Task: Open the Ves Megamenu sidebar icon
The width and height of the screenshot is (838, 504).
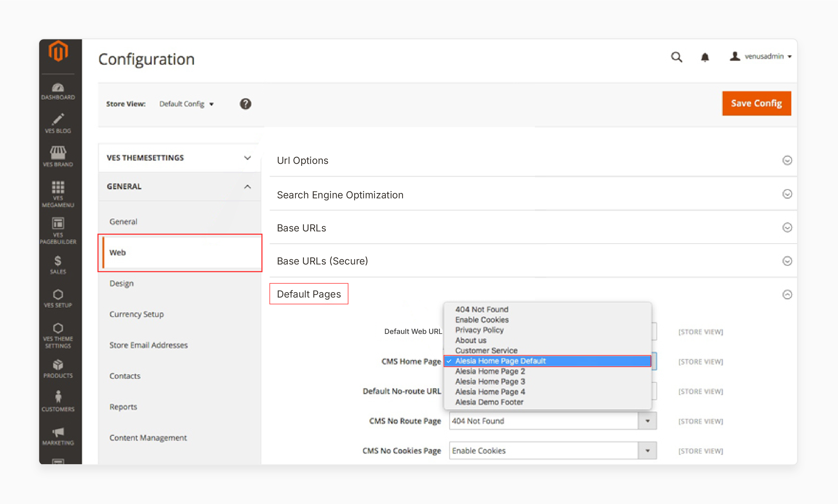Action: 58,194
